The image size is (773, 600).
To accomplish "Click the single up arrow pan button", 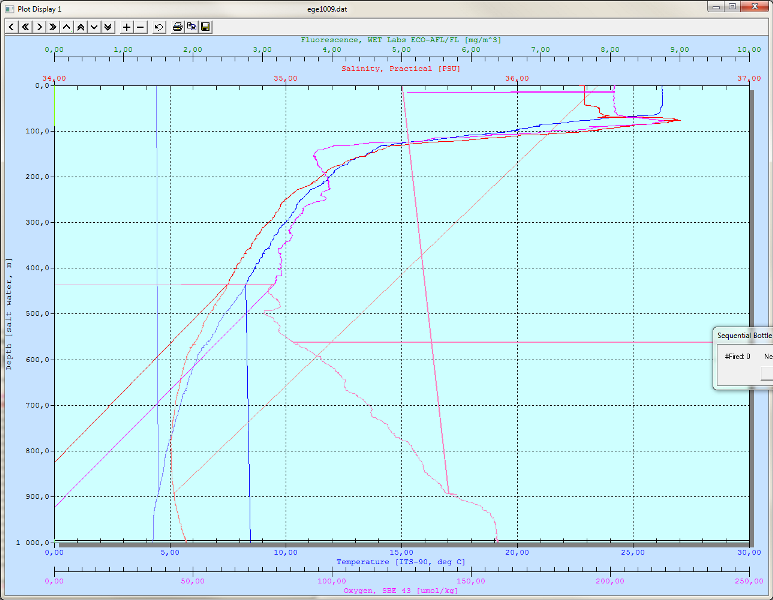I will (67, 27).
